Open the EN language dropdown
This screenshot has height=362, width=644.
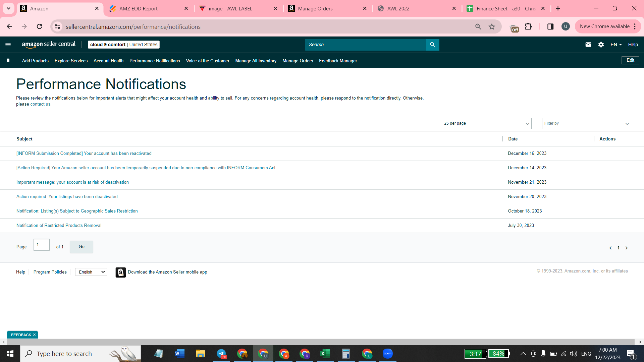(616, 45)
